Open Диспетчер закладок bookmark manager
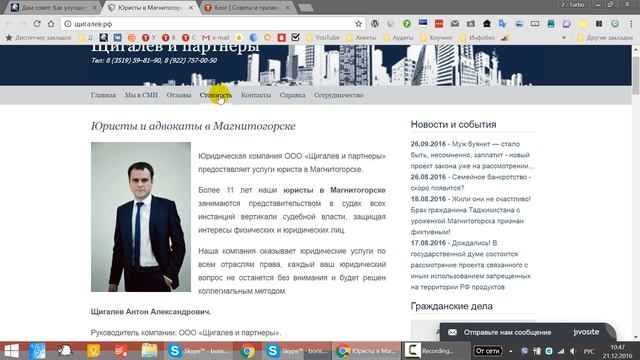Screen dimensions: 640x360 point(38,38)
